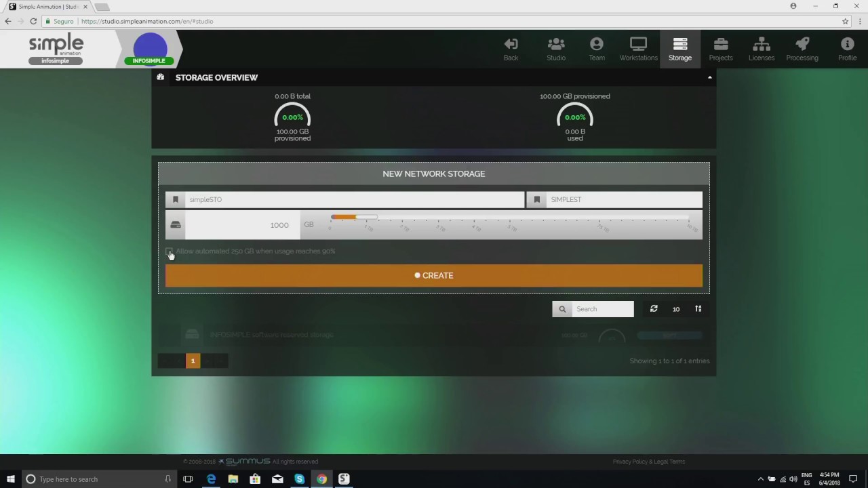Click the Summus footer logo

[x=244, y=462]
